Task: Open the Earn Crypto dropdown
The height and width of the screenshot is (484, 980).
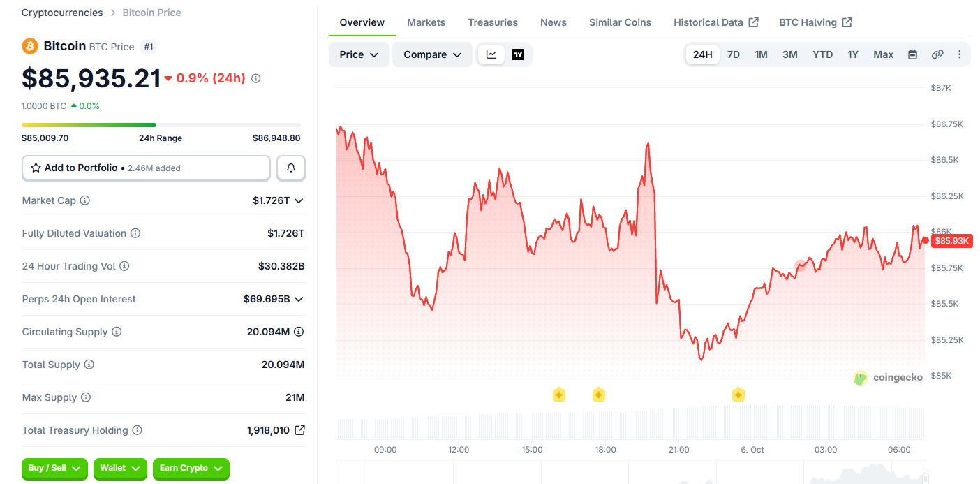Action: [x=191, y=468]
